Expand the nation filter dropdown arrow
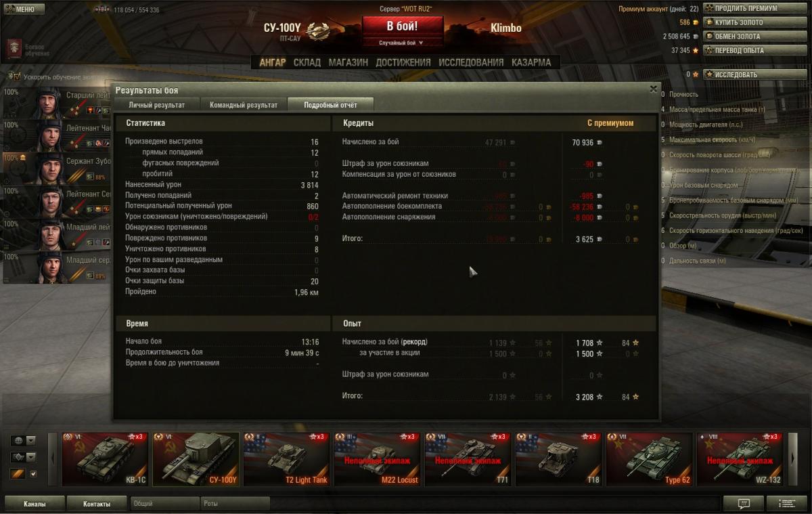The image size is (812, 514). point(31,440)
